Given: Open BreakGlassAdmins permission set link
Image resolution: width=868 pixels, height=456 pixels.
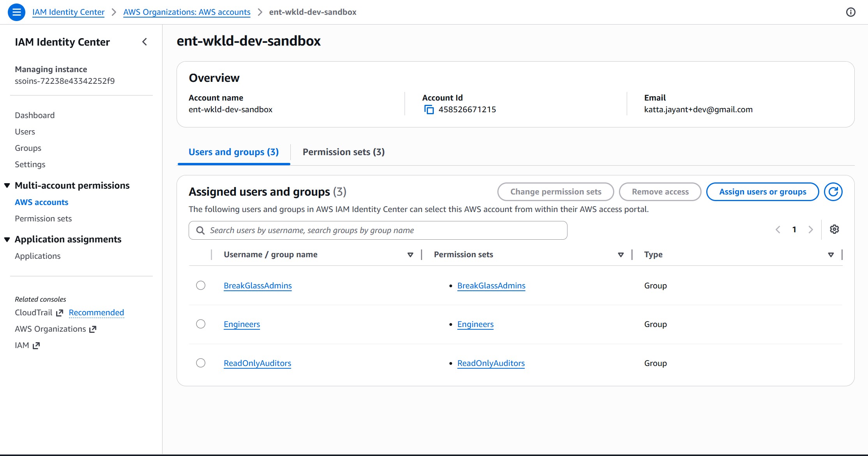Looking at the screenshot, I should coord(491,286).
